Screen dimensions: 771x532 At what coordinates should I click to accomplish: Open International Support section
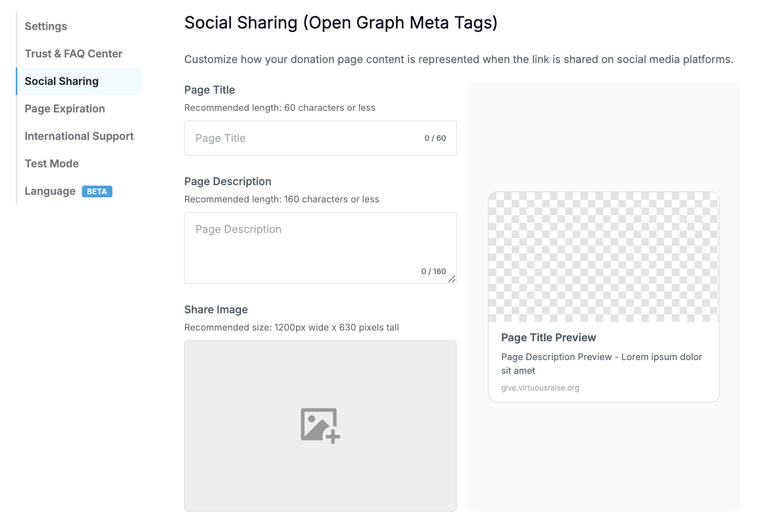point(79,136)
